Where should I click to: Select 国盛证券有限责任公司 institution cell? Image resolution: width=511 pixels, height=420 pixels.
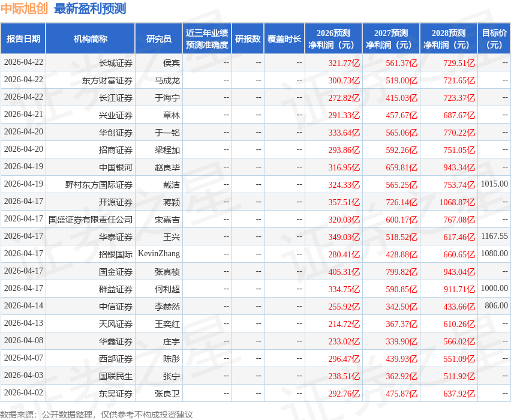91,220
